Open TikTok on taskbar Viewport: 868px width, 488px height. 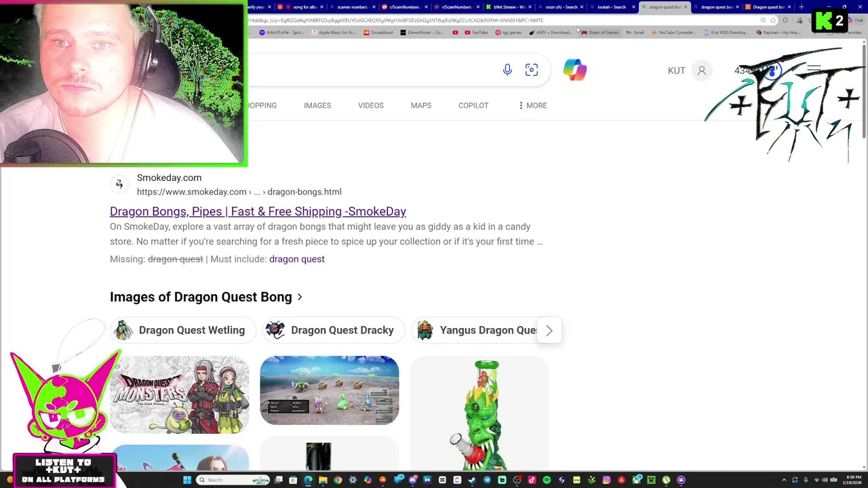click(x=532, y=480)
